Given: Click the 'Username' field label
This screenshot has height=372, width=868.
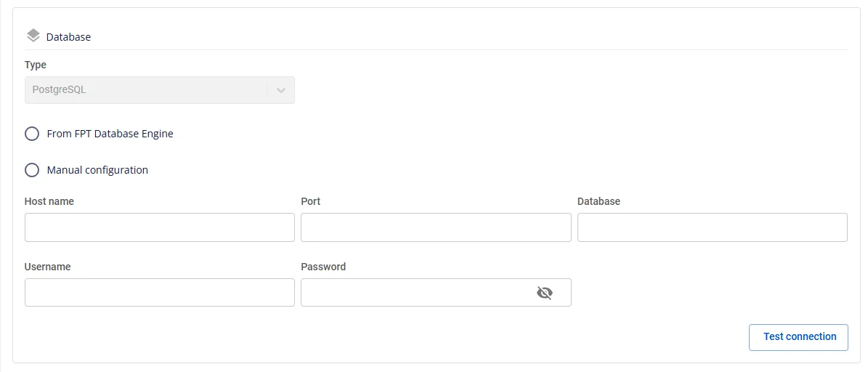Looking at the screenshot, I should pyautogui.click(x=48, y=267).
